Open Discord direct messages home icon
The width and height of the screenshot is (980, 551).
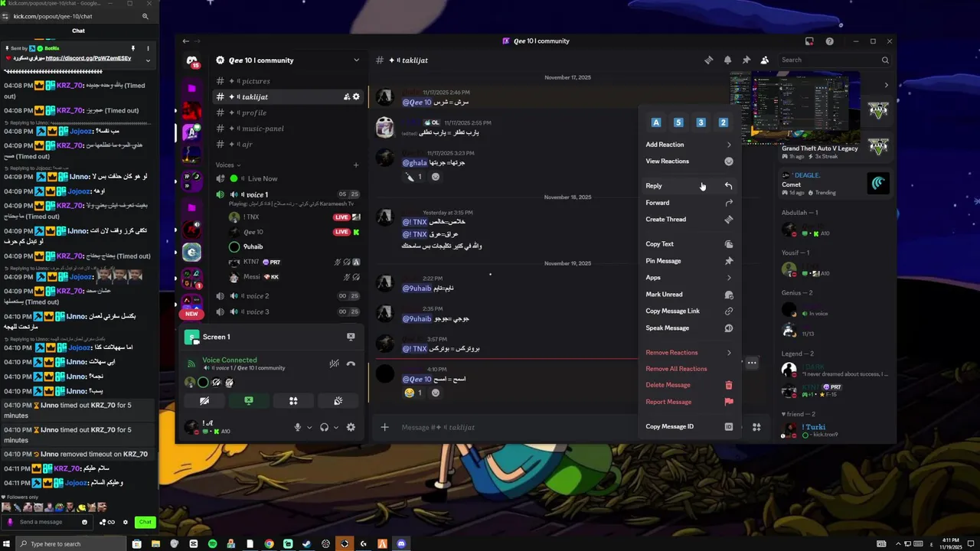[192, 60]
